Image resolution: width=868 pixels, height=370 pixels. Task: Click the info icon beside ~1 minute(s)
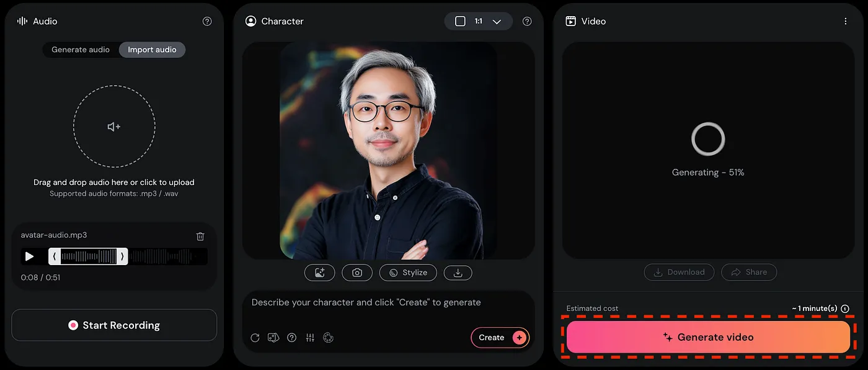click(x=845, y=309)
